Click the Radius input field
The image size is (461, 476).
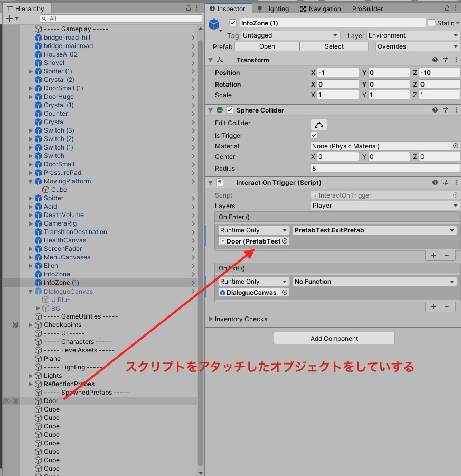coord(385,169)
